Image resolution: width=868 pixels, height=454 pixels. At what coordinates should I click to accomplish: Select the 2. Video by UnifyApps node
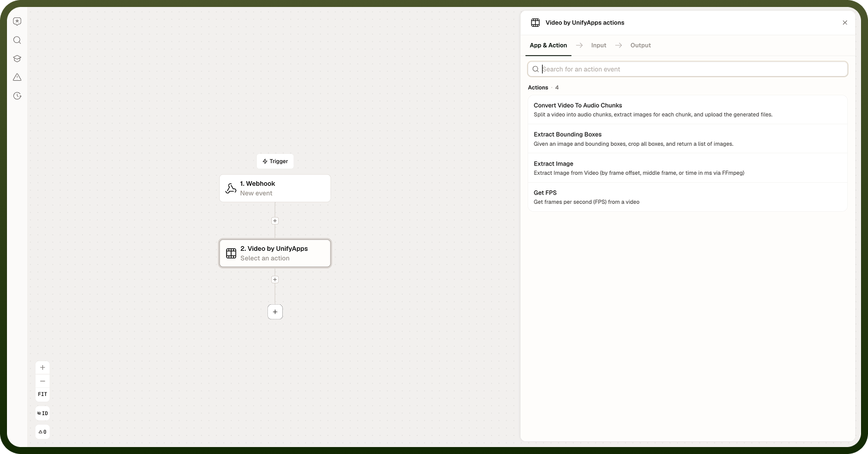275,253
